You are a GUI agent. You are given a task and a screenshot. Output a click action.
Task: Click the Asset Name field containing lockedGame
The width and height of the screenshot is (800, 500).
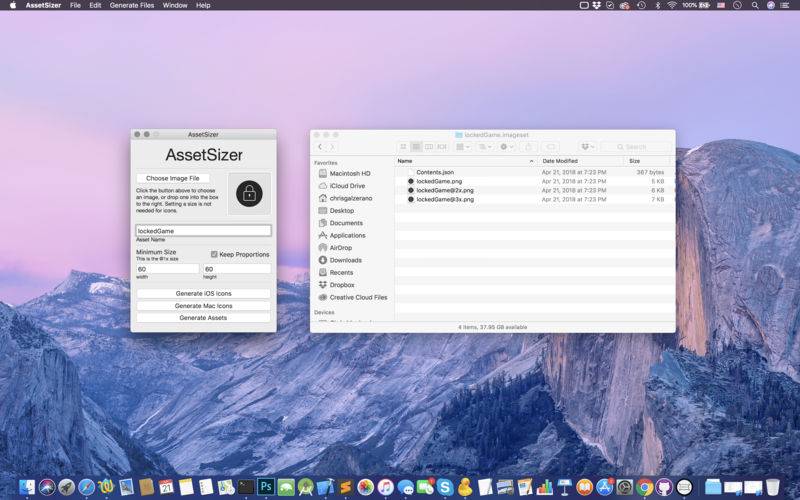(x=203, y=231)
